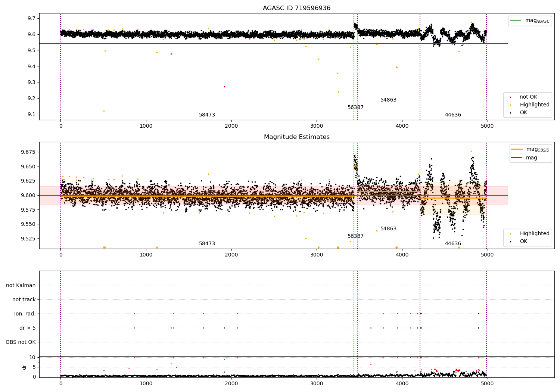Click the lowest orange outlier near 9.12 in top plot

104,111
